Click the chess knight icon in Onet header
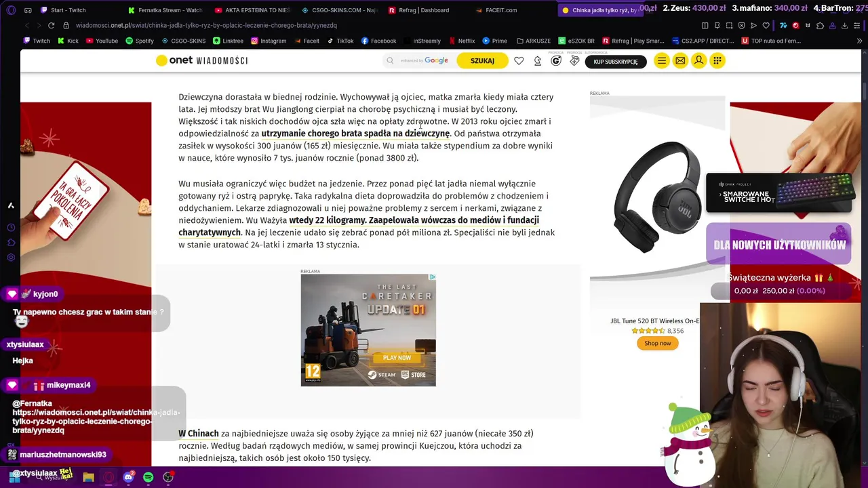 pos(538,60)
